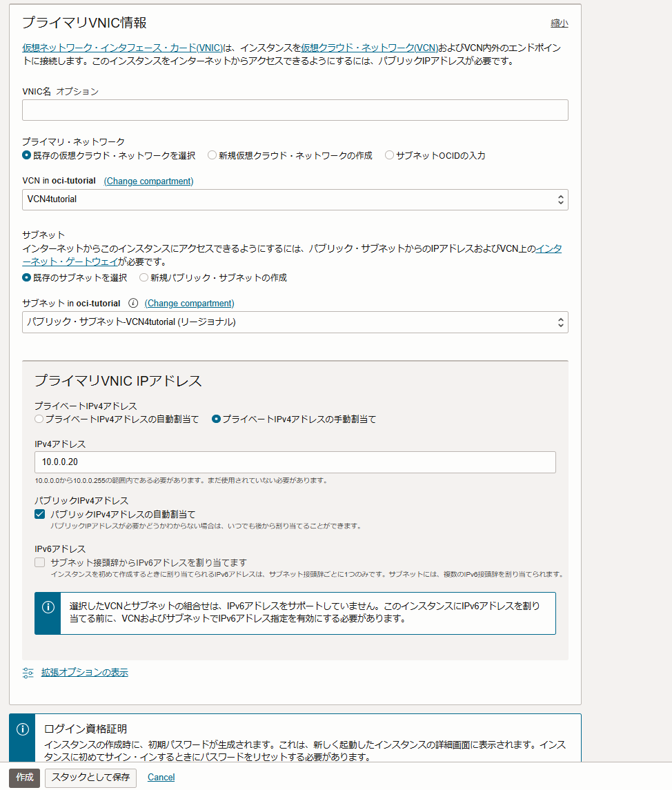Click the IPv4アドレス field showing 10.0.0.20
The width and height of the screenshot is (672, 790).
pos(295,462)
